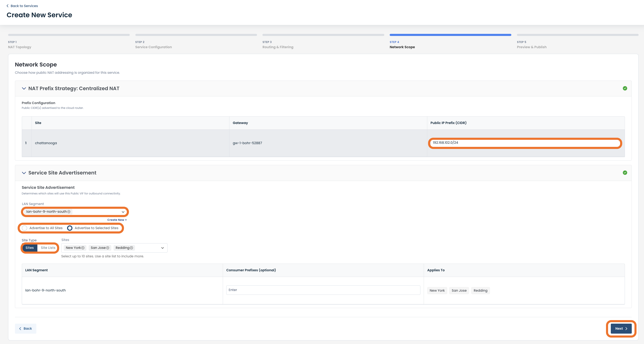Click NAT Prefix Strategy green check icon
The image size is (644, 344).
pos(625,88)
